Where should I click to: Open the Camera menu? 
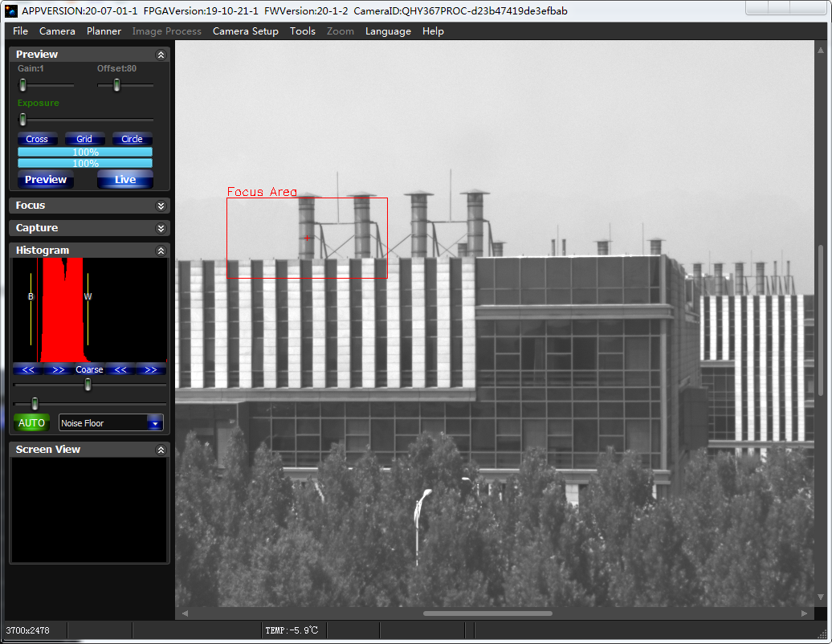tap(57, 31)
